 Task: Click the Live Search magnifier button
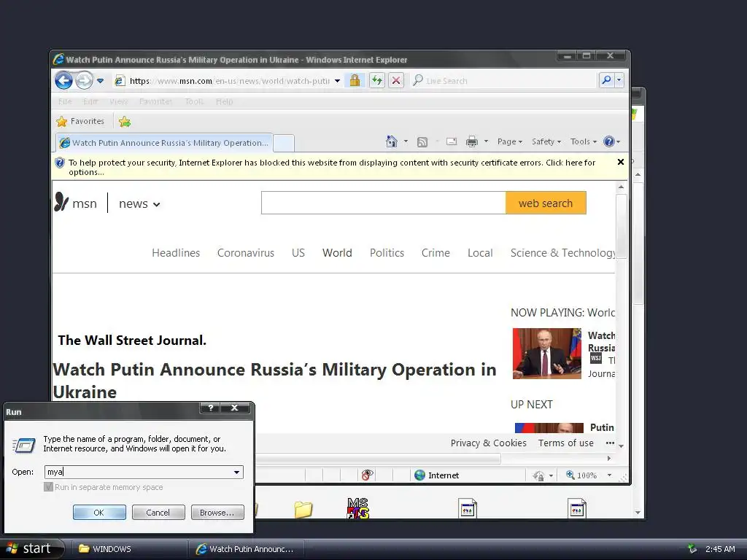606,80
